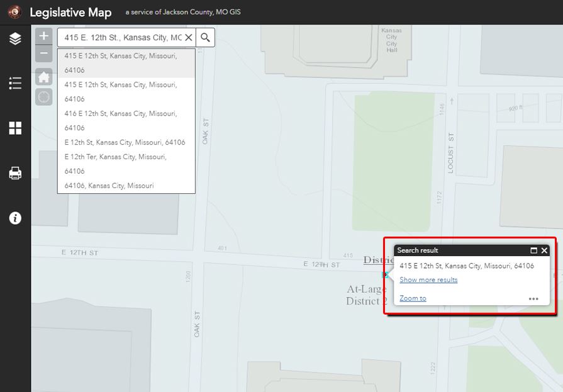Open the Legend list icon
The height and width of the screenshot is (392, 563).
[x=15, y=83]
